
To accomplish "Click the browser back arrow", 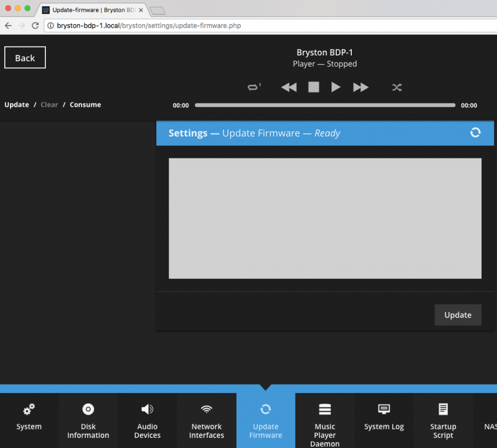I will tap(8, 26).
